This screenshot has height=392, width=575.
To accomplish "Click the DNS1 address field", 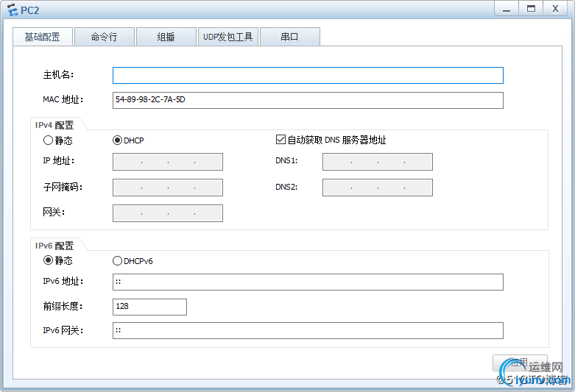I will [x=378, y=162].
